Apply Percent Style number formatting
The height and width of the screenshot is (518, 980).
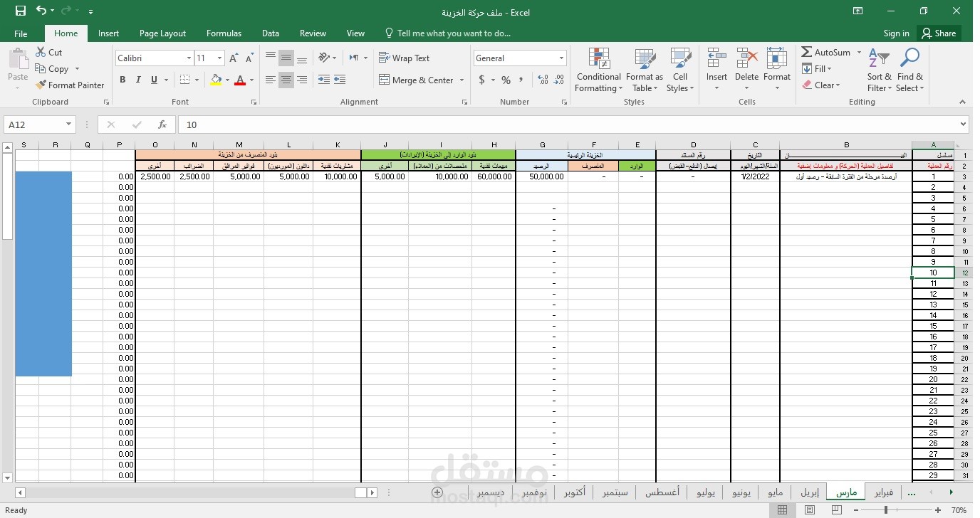click(x=506, y=80)
